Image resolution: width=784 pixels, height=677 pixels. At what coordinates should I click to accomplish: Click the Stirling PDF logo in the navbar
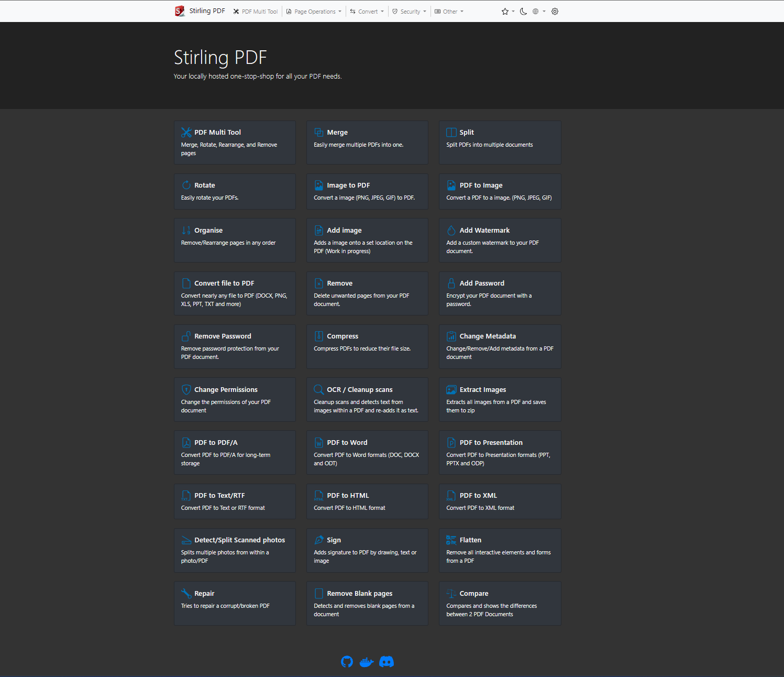click(180, 11)
